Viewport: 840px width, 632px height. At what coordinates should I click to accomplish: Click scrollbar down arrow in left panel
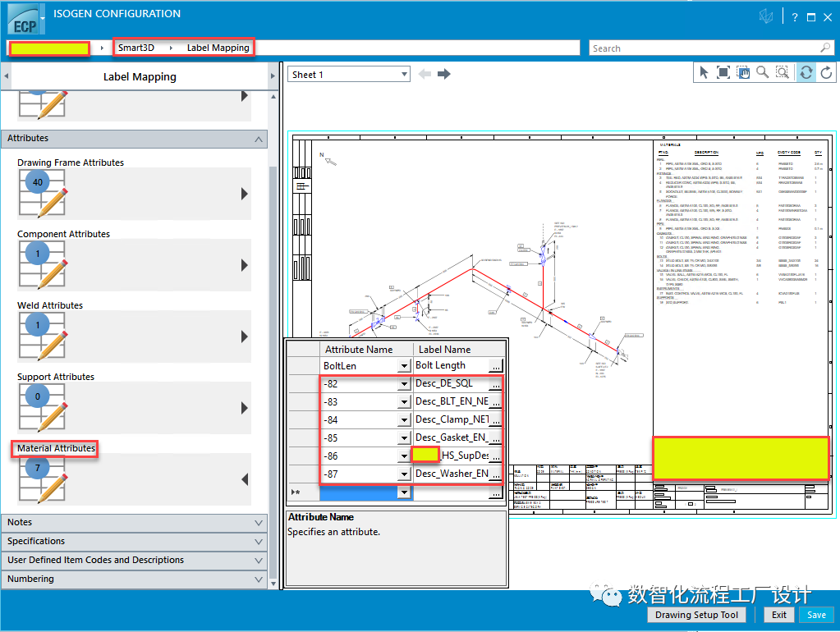[x=273, y=584]
